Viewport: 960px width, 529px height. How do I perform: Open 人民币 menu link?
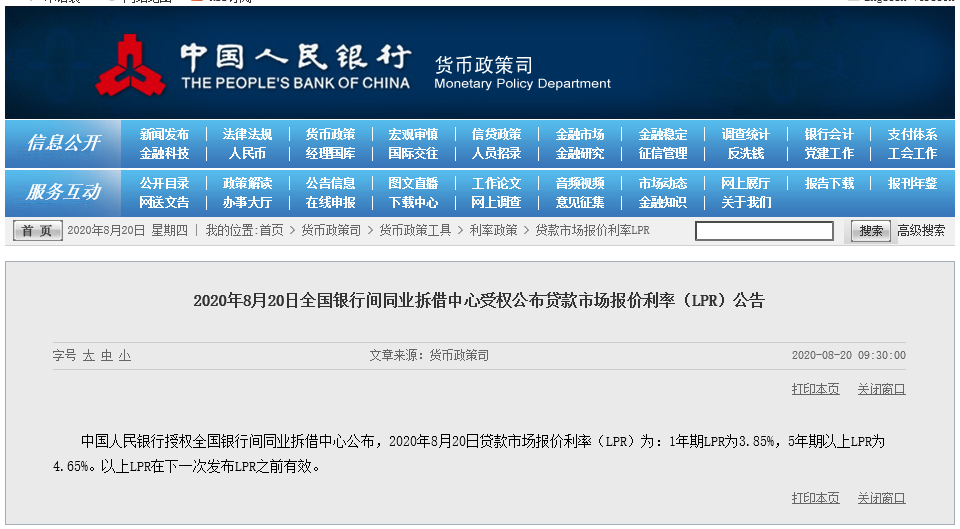(247, 153)
